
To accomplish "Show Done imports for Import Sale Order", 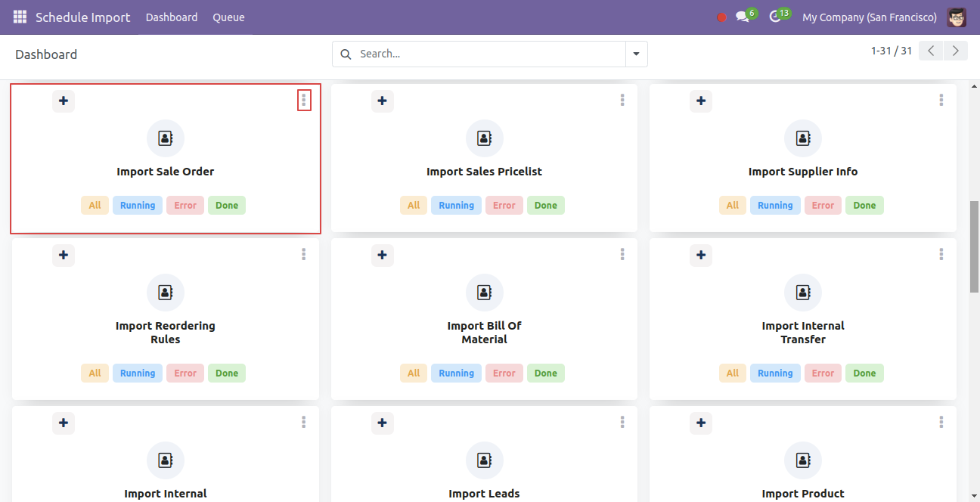I will (227, 206).
